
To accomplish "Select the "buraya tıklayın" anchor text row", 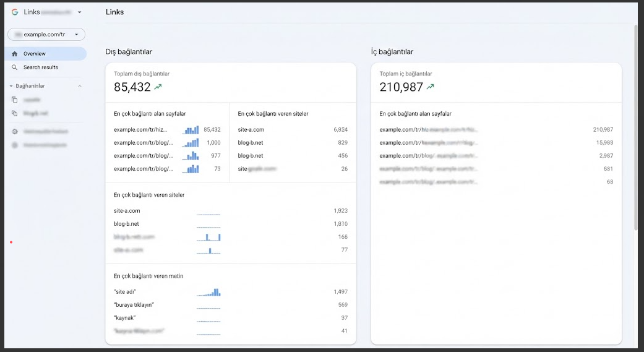I will tap(231, 305).
